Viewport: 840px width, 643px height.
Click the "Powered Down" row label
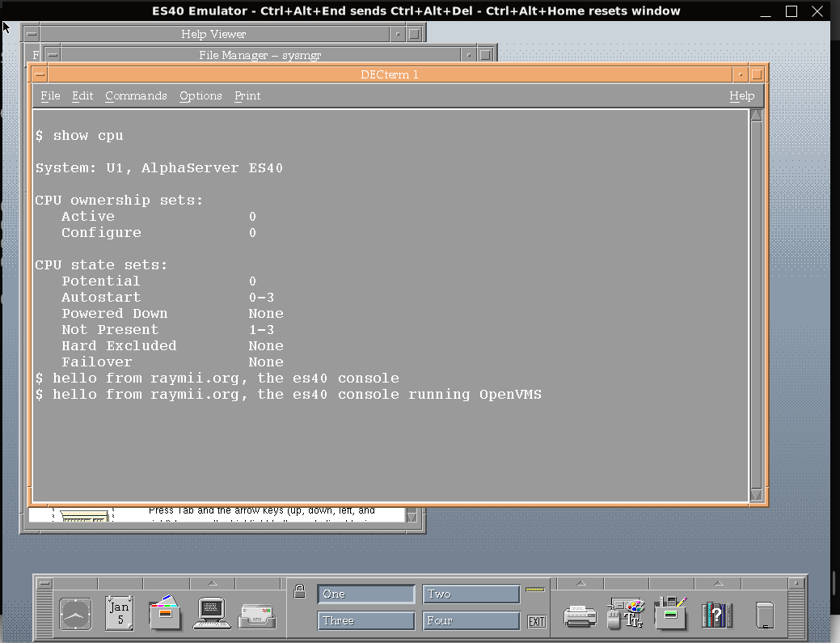[x=114, y=314]
